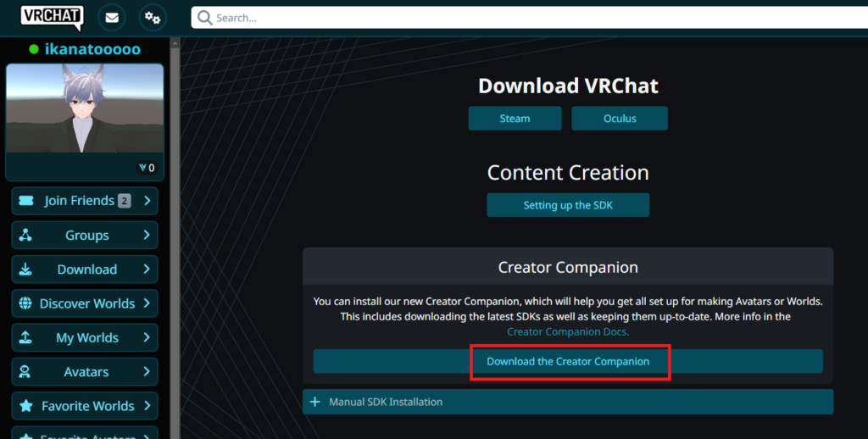This screenshot has width=868, height=439.
Task: Click the Join Friends ticket icon
Action: (x=26, y=200)
